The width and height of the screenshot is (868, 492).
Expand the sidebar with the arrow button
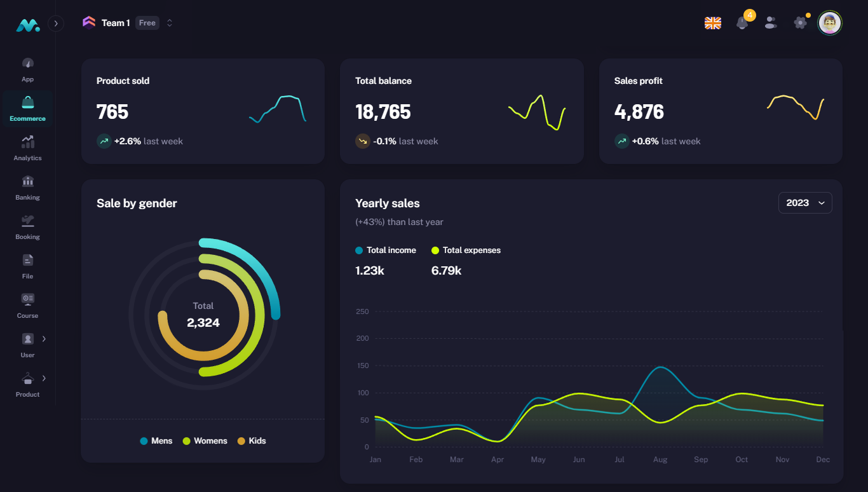[56, 24]
